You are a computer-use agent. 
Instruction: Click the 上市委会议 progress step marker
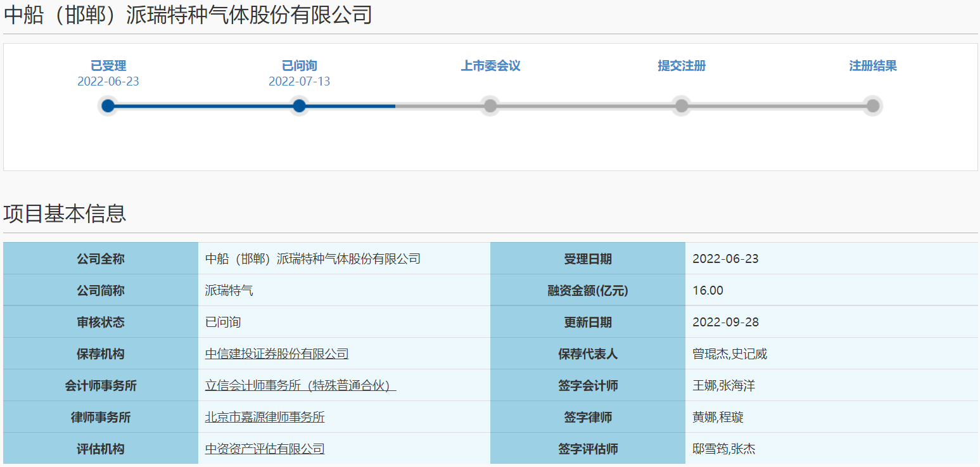(x=490, y=106)
